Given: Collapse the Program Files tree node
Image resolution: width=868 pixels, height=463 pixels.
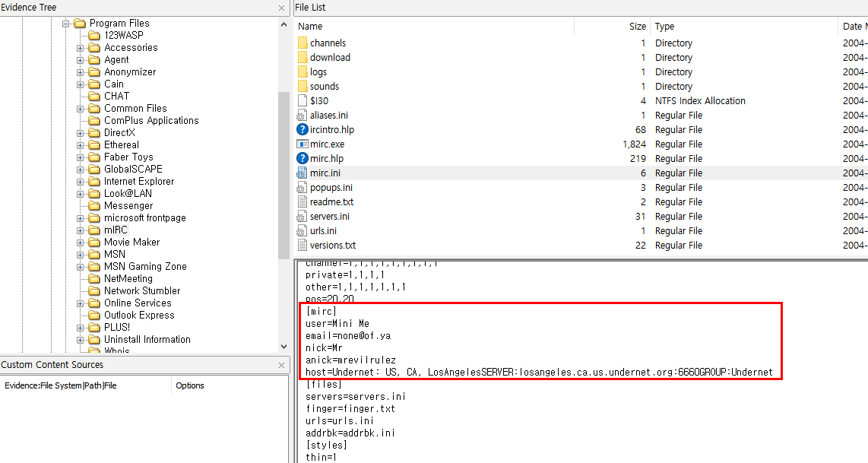Looking at the screenshot, I should [x=66, y=24].
